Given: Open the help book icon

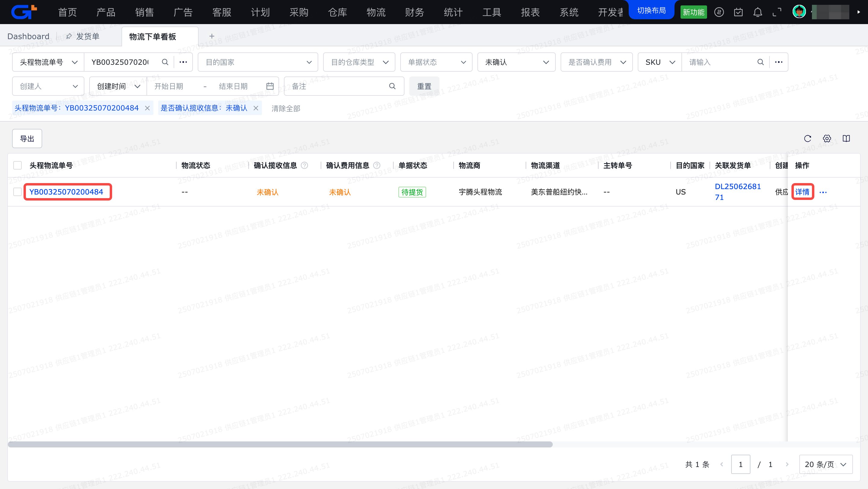Looking at the screenshot, I should [846, 138].
